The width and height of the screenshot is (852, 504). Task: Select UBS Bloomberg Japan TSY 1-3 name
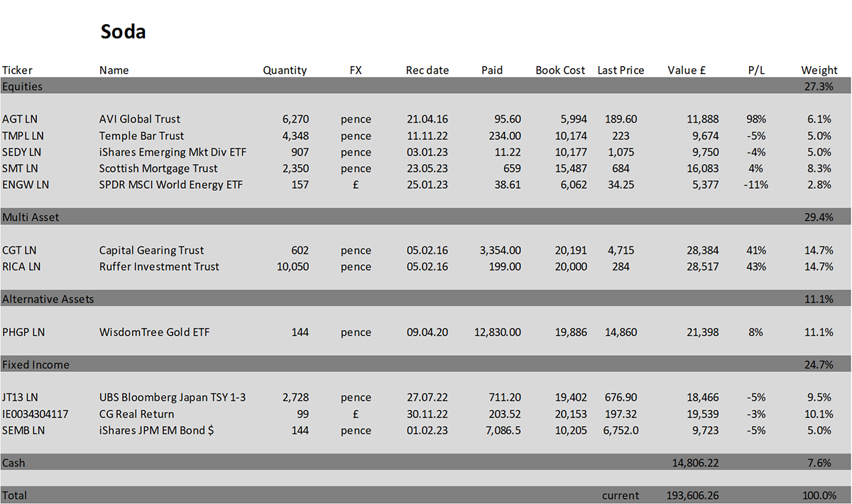click(173, 398)
